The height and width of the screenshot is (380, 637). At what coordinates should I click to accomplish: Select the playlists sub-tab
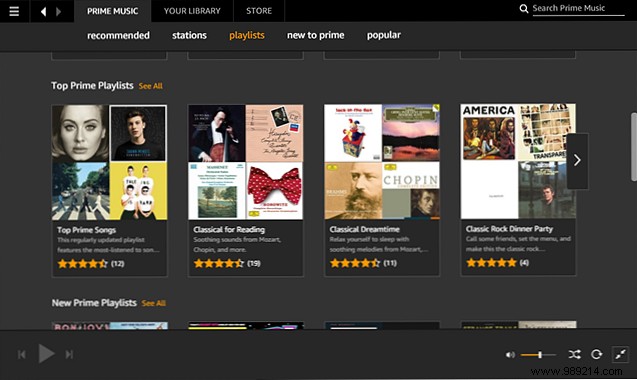pyautogui.click(x=247, y=35)
